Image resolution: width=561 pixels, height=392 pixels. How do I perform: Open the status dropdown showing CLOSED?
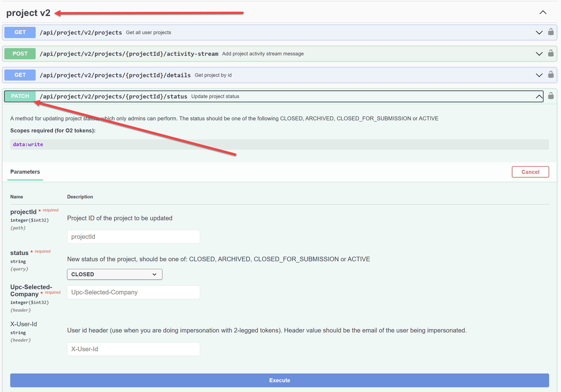[x=114, y=274]
